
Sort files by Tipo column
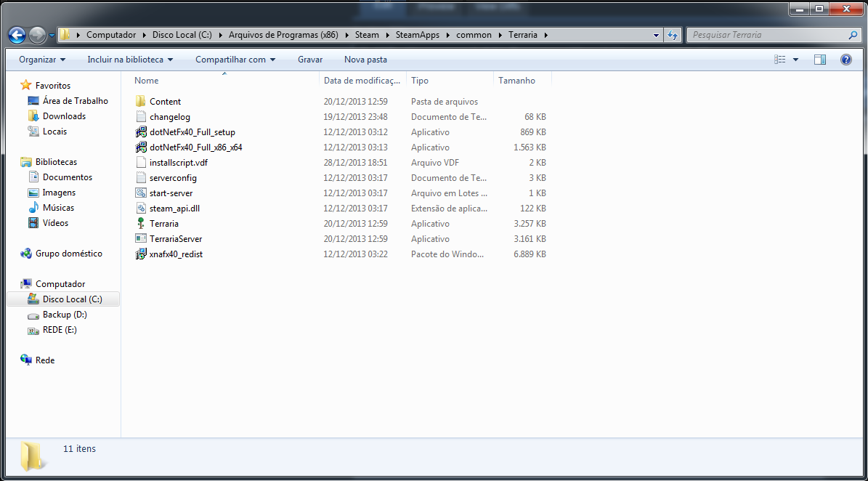[450, 80]
